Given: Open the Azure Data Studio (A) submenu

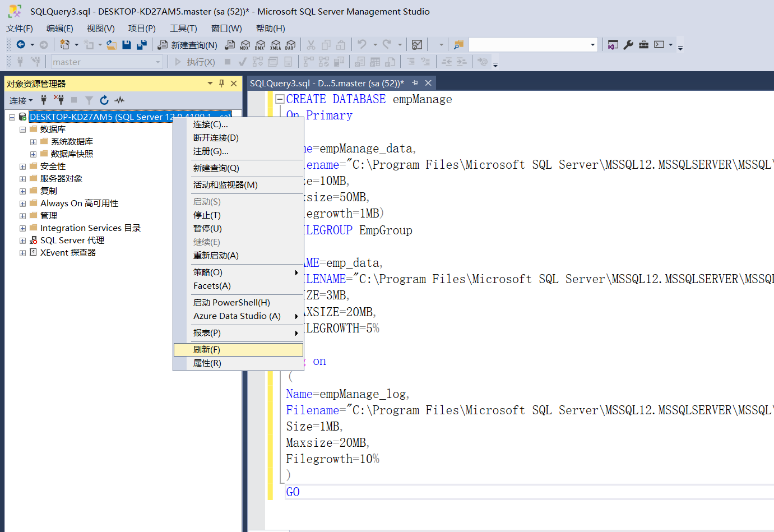Looking at the screenshot, I should [239, 316].
